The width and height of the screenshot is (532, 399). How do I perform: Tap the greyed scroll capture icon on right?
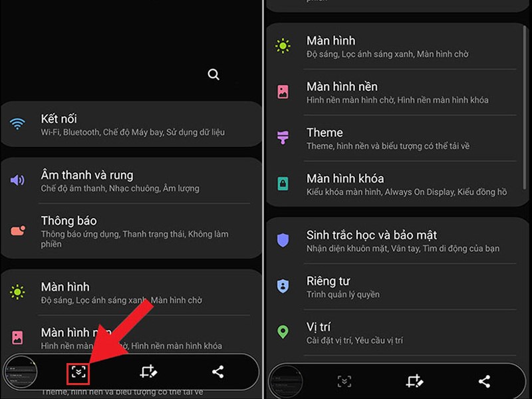pyautogui.click(x=344, y=381)
